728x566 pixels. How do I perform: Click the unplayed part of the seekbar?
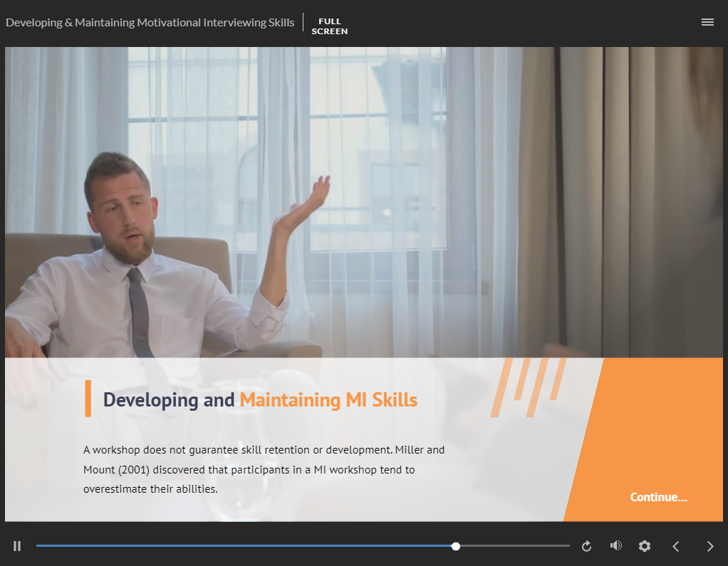click(x=515, y=546)
